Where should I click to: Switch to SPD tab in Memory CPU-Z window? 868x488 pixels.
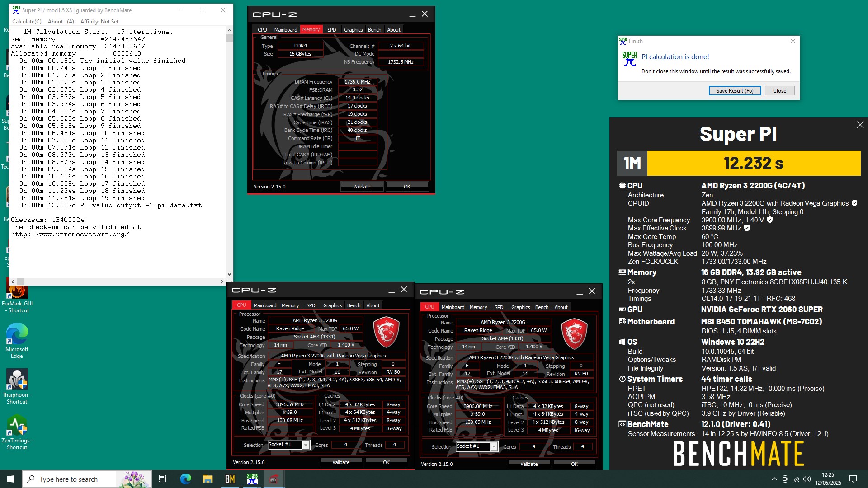tap(331, 30)
